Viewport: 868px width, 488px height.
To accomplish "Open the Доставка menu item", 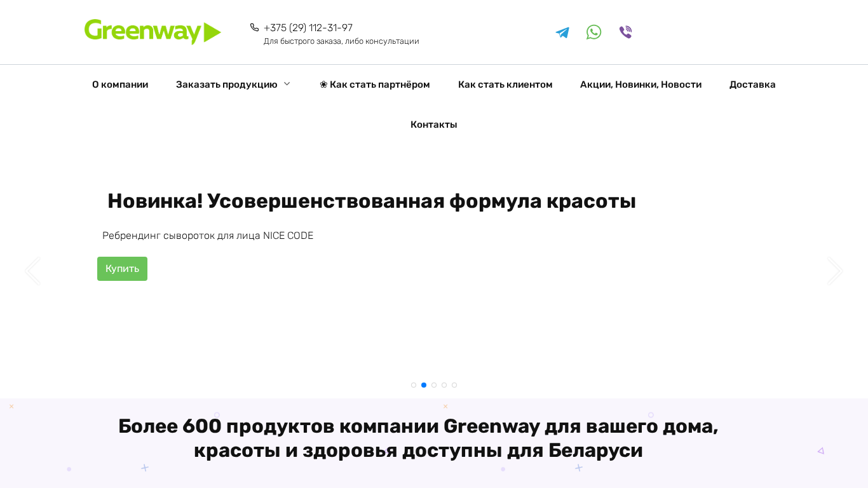I will coord(752,85).
